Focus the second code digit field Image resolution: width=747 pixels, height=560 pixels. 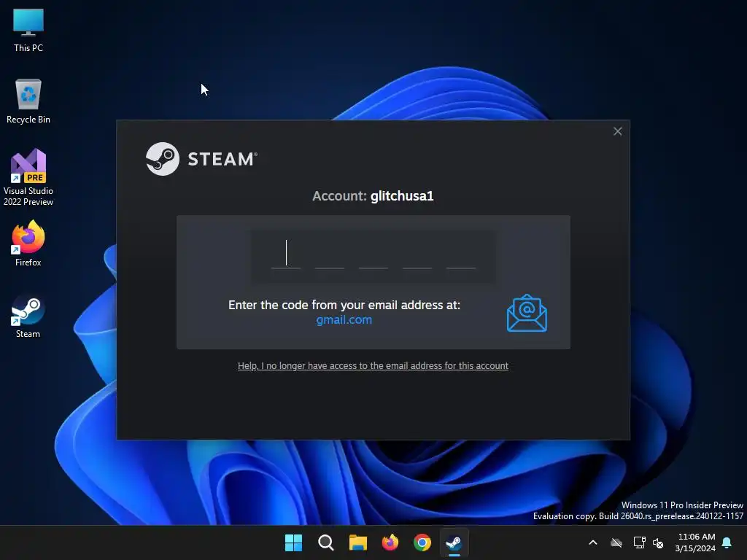(x=330, y=254)
